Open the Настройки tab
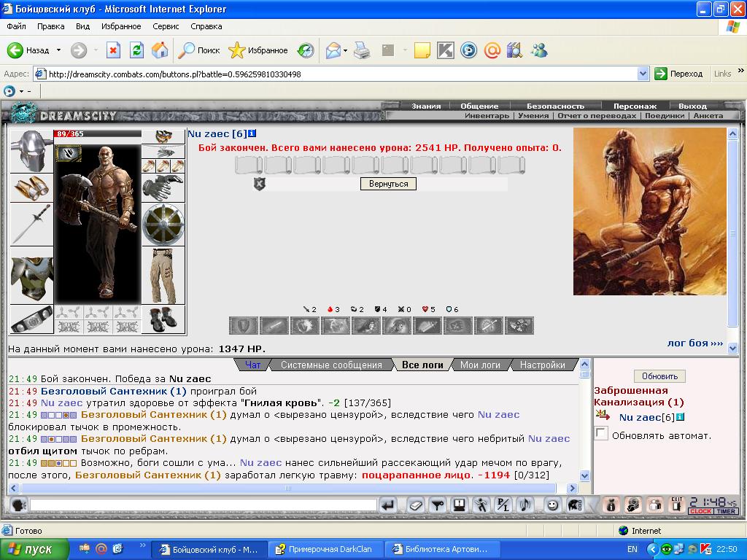This screenshot has width=747, height=560. (543, 365)
